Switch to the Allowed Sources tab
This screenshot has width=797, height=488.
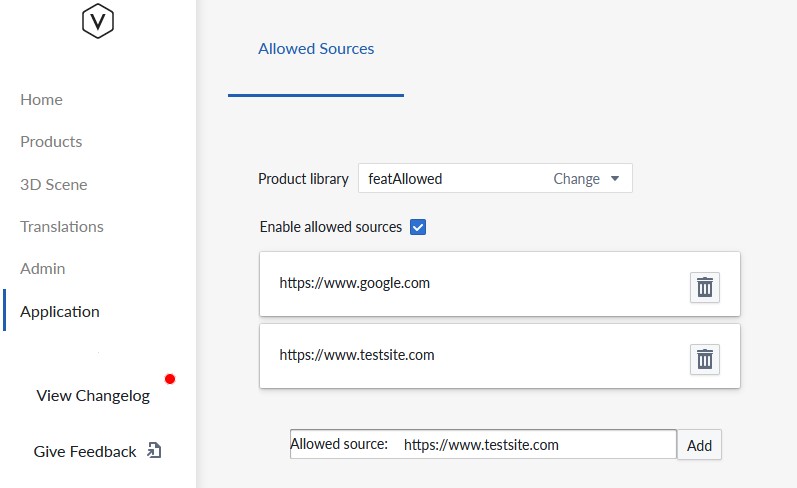pos(316,49)
